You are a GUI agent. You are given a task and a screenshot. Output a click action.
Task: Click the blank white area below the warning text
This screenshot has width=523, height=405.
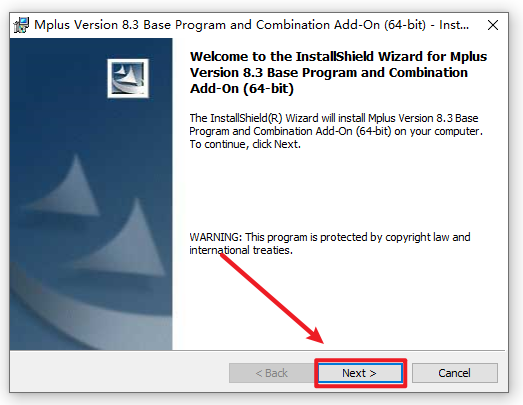[339, 300]
